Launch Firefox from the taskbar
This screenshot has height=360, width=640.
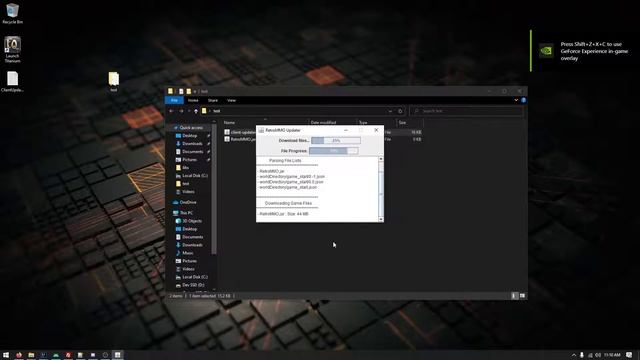[x=19, y=355]
